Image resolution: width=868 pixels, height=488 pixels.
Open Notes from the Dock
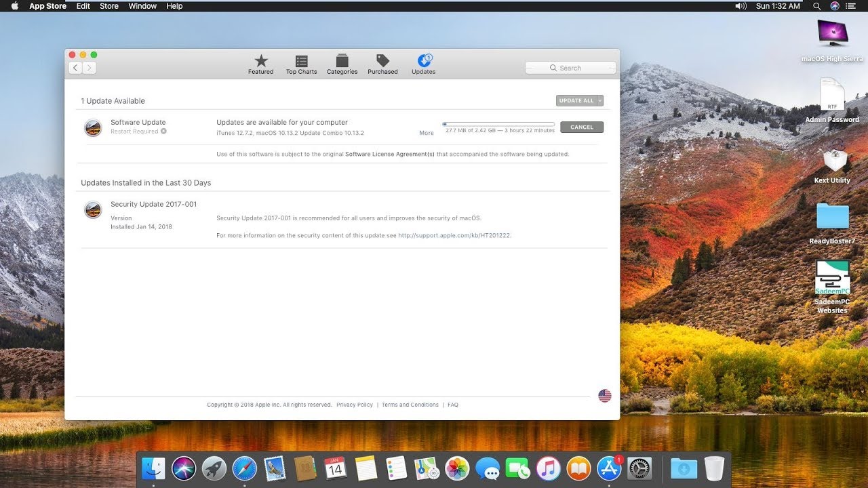pos(366,468)
